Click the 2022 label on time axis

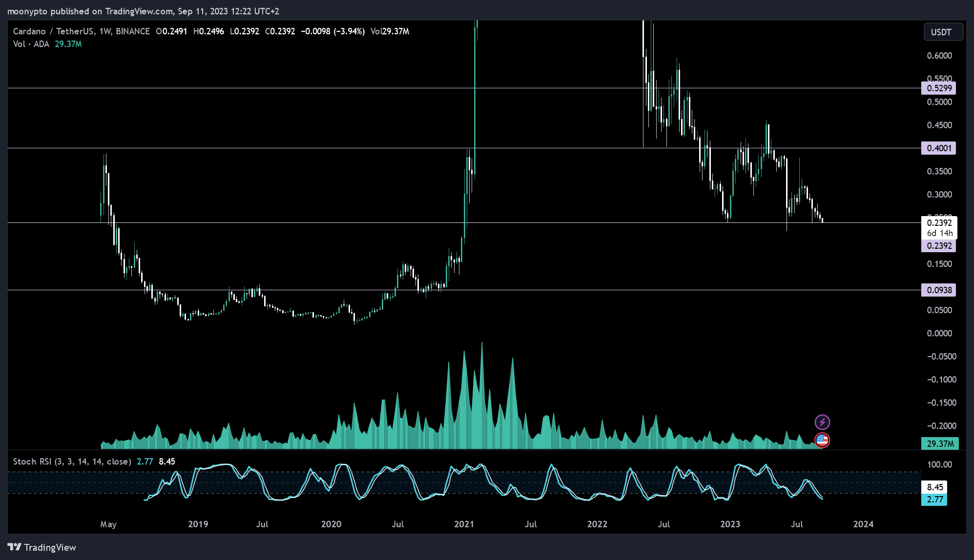coord(597,524)
